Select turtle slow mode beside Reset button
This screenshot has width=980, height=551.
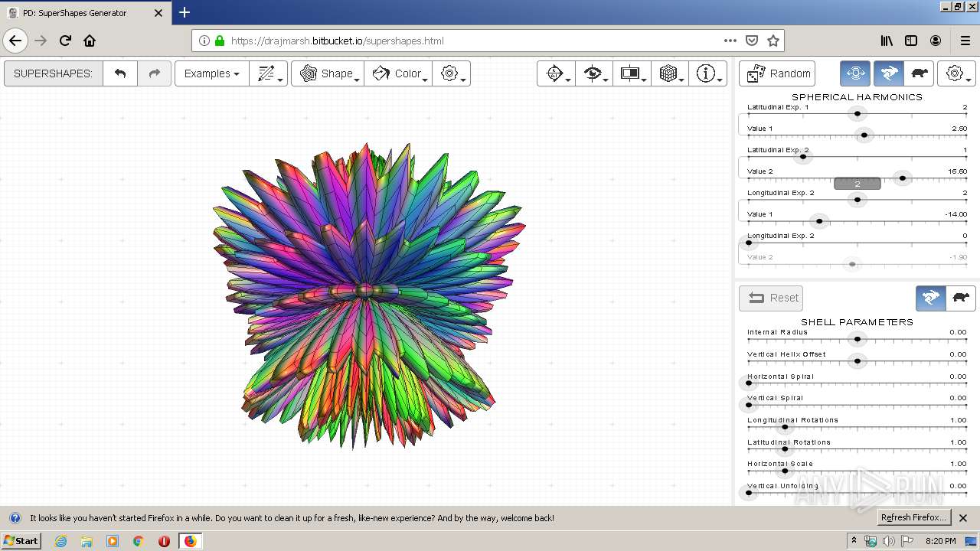pos(961,298)
